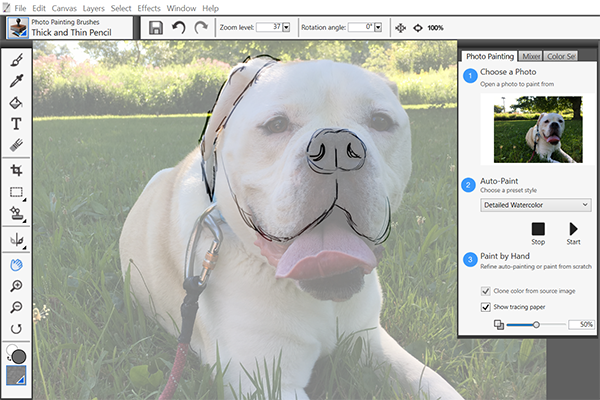Switch to the Mixer tab
This screenshot has height=400, width=600.
tap(531, 57)
